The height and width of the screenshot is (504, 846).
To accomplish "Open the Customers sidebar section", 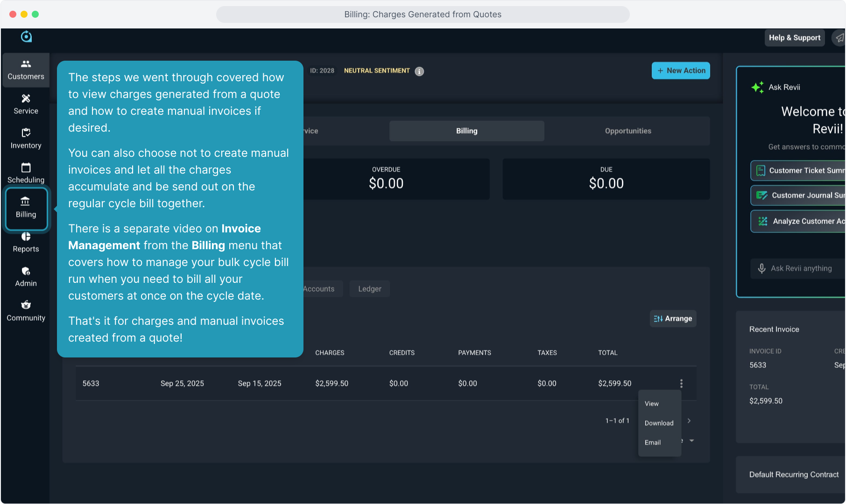I will 26,70.
